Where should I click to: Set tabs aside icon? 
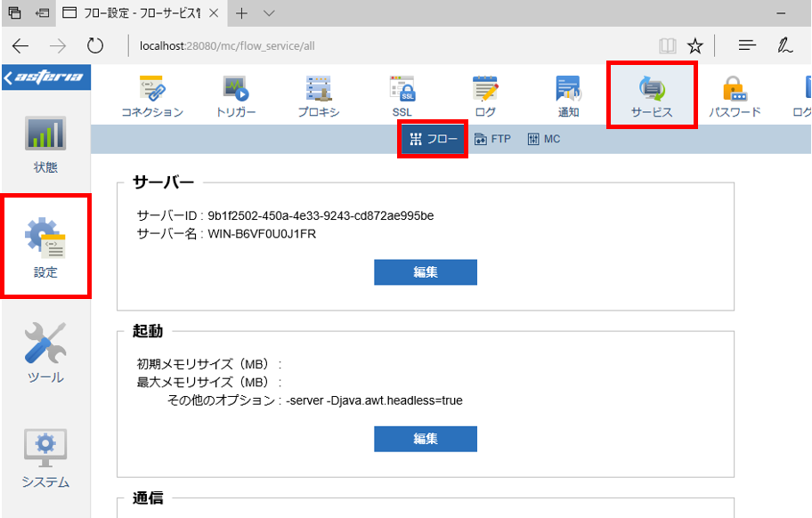pyautogui.click(x=43, y=13)
